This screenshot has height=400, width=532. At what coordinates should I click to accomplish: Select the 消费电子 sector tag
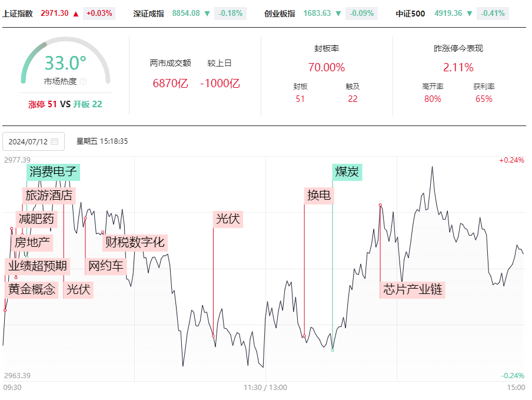tap(54, 172)
